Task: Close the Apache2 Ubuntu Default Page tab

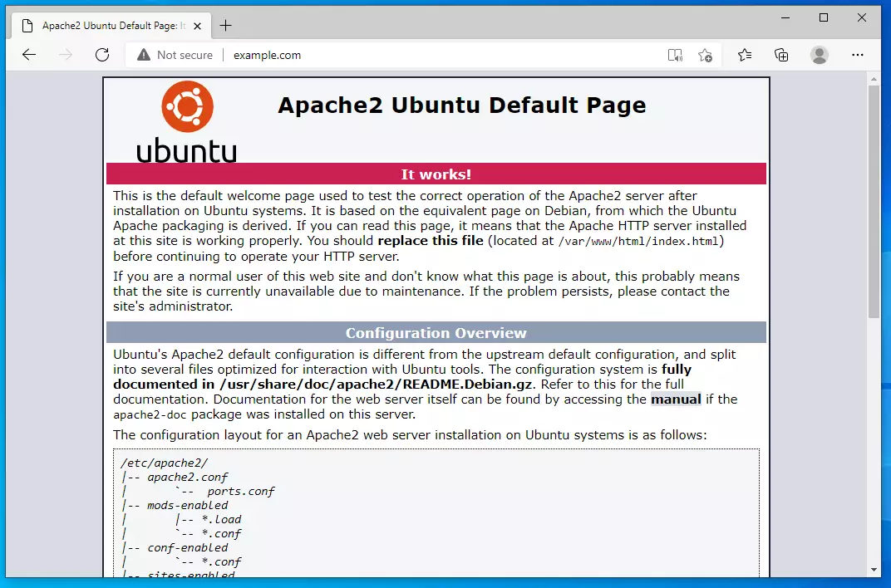Action: coord(197,26)
